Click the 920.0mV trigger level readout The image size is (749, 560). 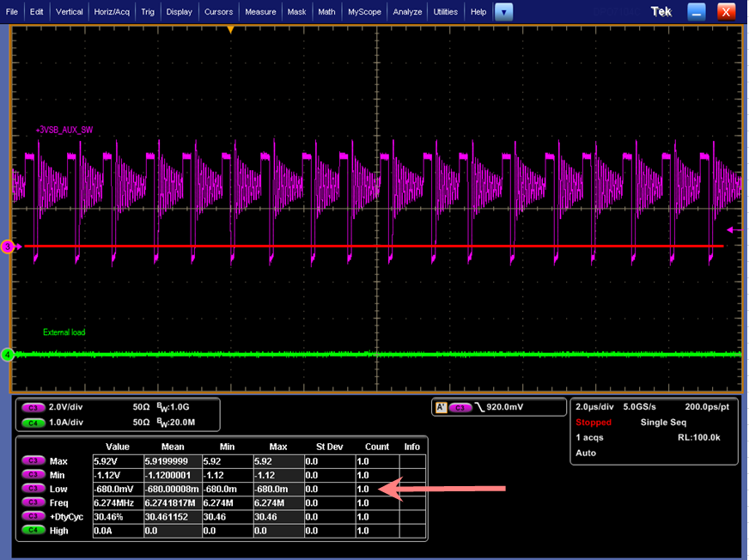507,408
